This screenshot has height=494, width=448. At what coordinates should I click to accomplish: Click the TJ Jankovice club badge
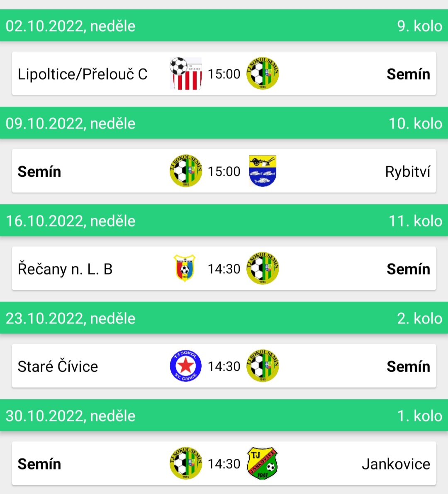pos(263,463)
